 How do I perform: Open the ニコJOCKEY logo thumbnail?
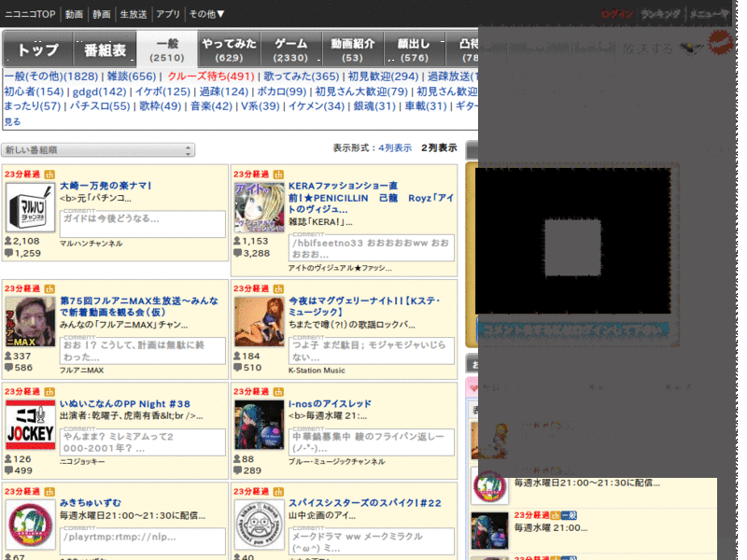(30, 425)
